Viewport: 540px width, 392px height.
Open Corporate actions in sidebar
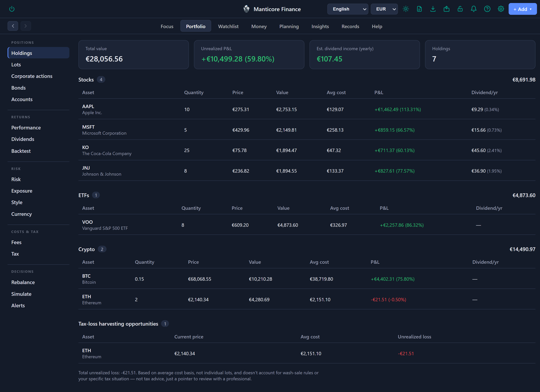38,76
